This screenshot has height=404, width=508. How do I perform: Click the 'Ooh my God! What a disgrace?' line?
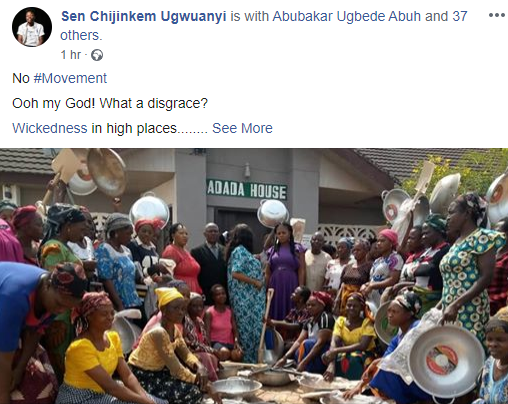click(110, 103)
